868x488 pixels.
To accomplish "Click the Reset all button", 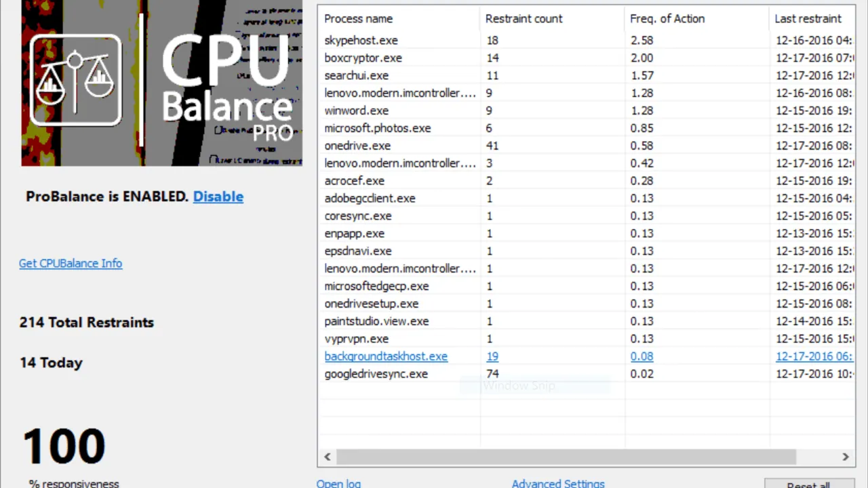I will (808, 484).
